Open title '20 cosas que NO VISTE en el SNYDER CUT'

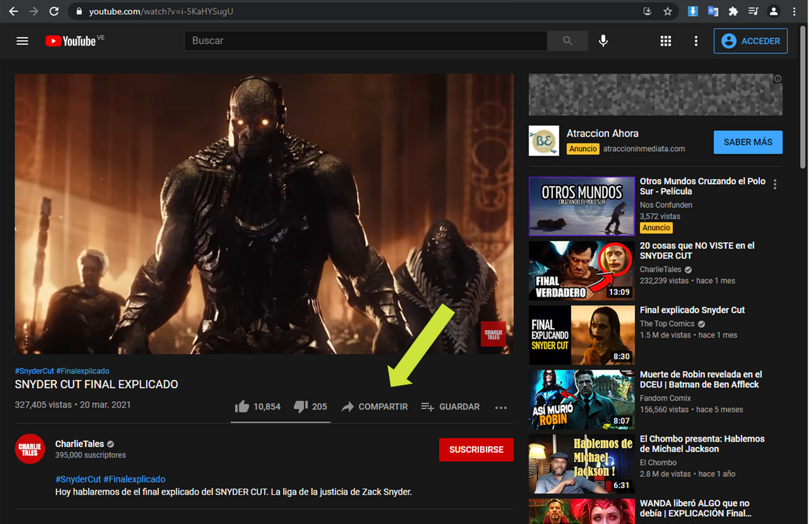point(697,251)
